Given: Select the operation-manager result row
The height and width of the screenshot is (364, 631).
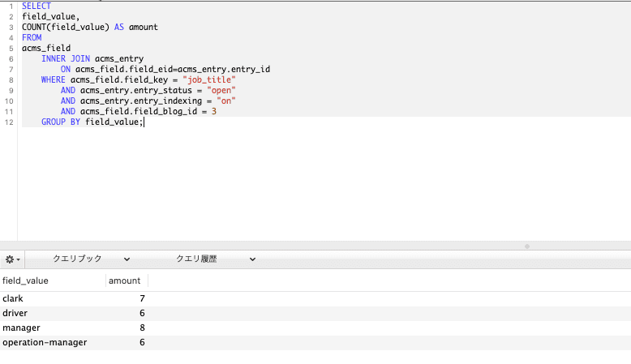Looking at the screenshot, I should (x=315, y=342).
